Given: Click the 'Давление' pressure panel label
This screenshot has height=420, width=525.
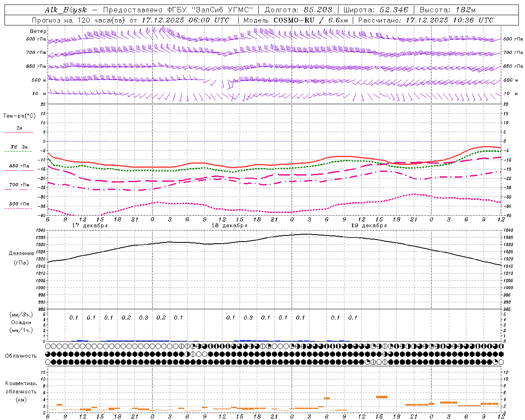Looking at the screenshot, I should pyautogui.click(x=21, y=253).
